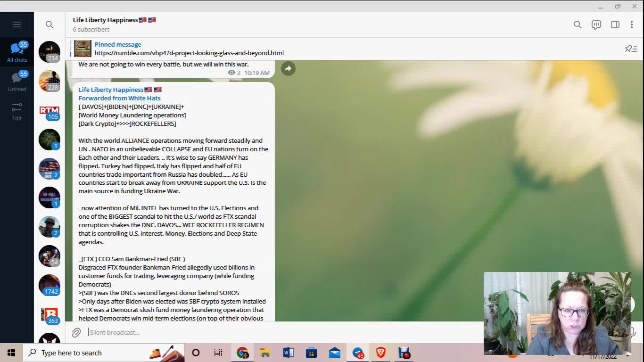644x362 pixels.
Task: Open Microsoft Word from taskbar
Action: point(288,353)
